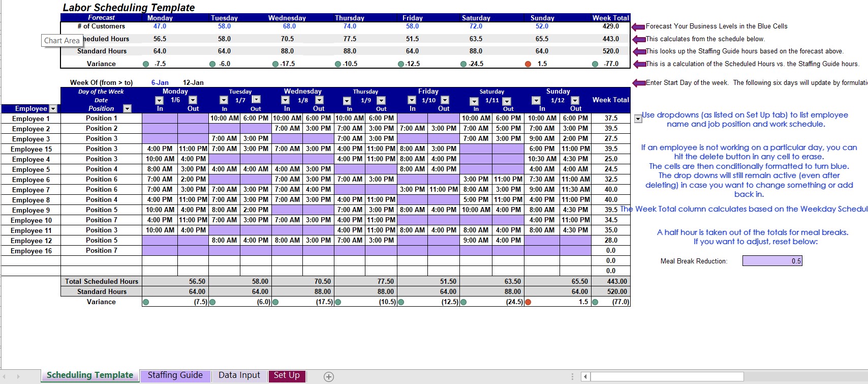The width and height of the screenshot is (868, 384).
Task: Open dropdown arrow beside Employee 1 Week Total
Action: tap(638, 119)
